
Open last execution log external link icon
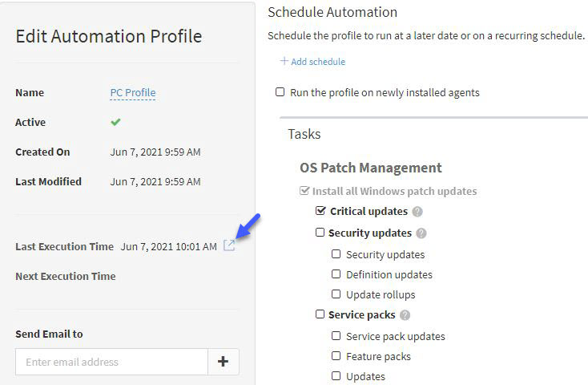(229, 245)
